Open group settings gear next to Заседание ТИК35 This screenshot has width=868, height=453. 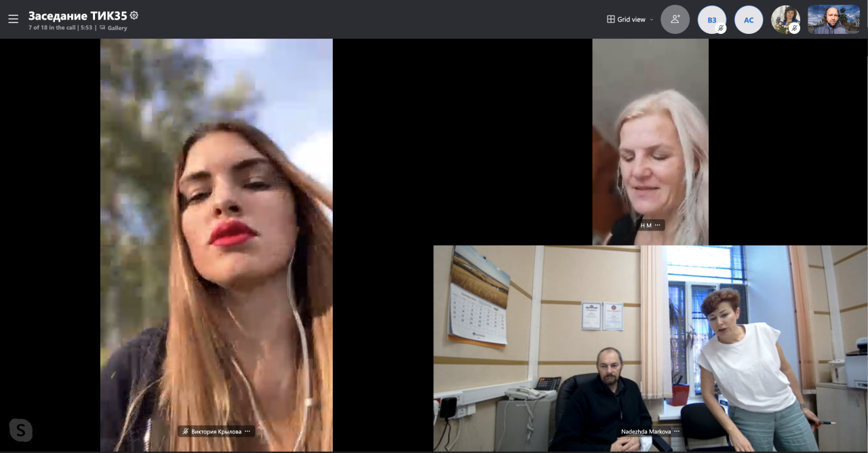134,15
